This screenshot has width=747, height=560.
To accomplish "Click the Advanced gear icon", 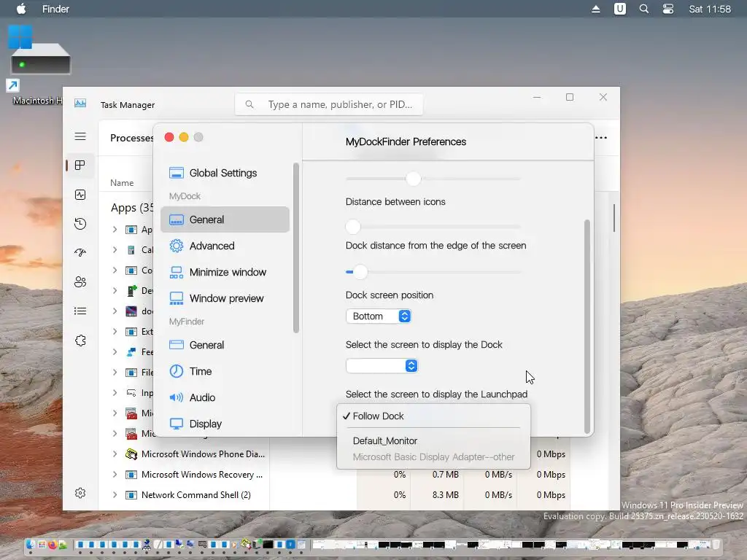I will click(177, 246).
